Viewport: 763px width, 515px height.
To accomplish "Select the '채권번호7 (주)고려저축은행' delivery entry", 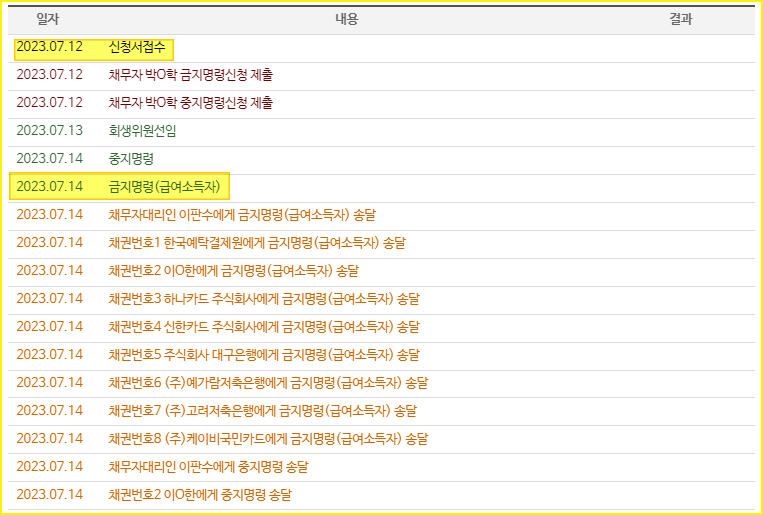I will pos(263,411).
